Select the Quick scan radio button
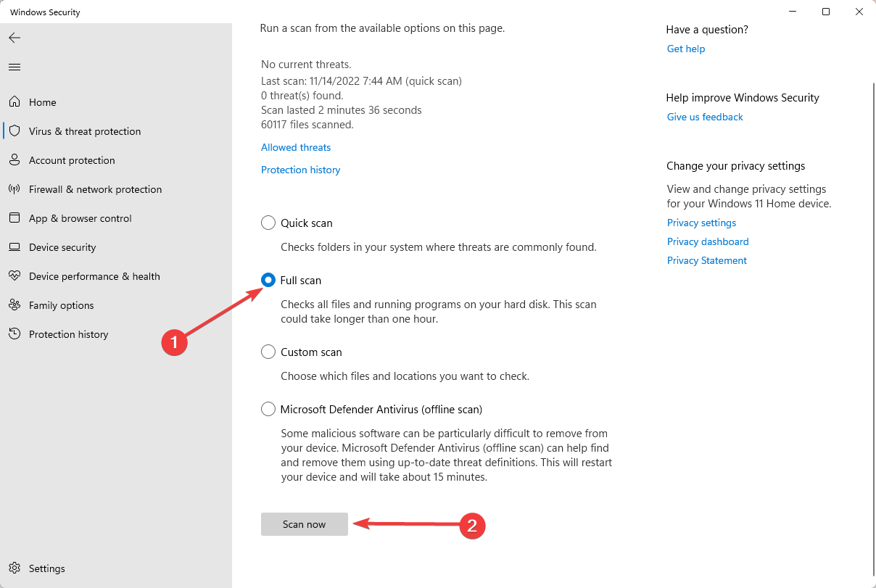 (x=268, y=223)
